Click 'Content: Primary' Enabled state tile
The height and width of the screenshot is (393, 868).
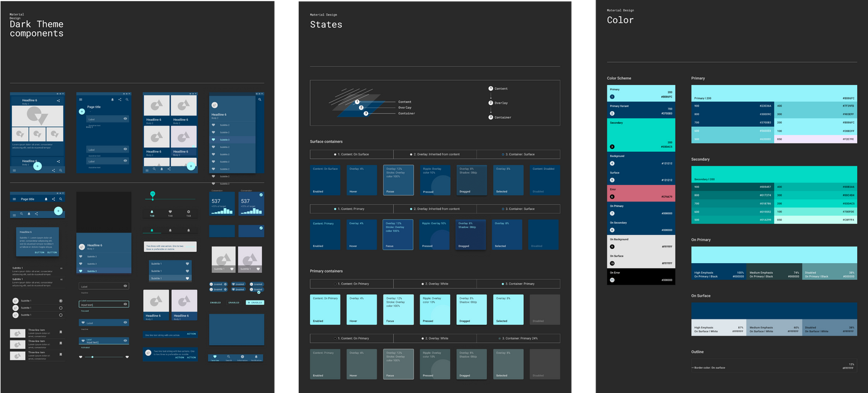point(325,234)
